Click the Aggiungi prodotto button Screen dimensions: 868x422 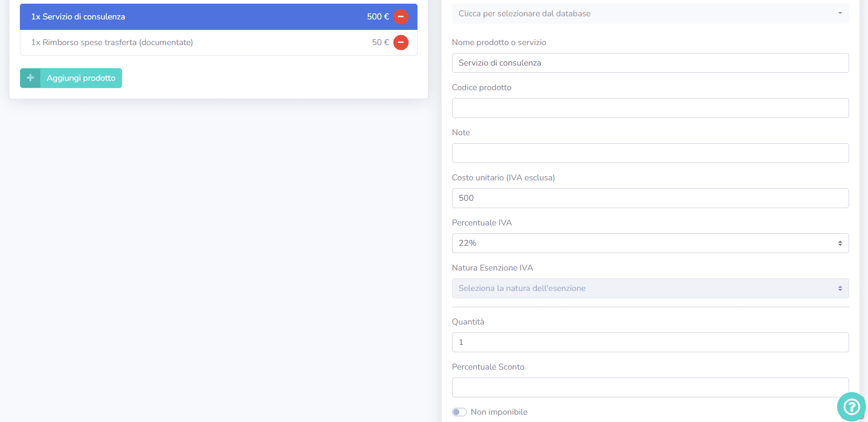[x=71, y=78]
